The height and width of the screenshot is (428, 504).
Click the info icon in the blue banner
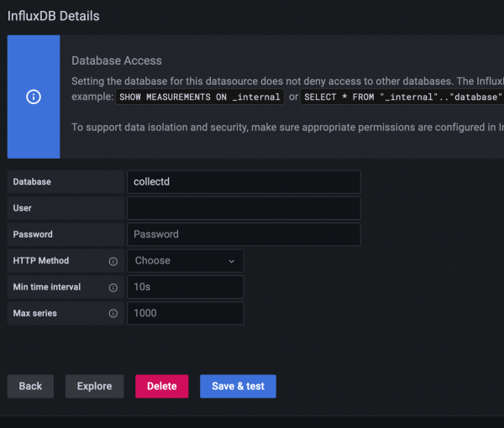tap(34, 97)
